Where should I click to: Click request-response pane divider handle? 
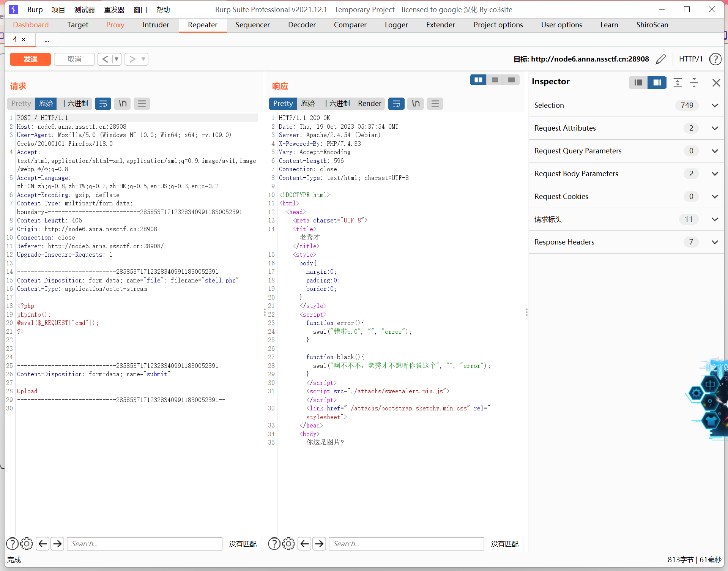coord(265,312)
